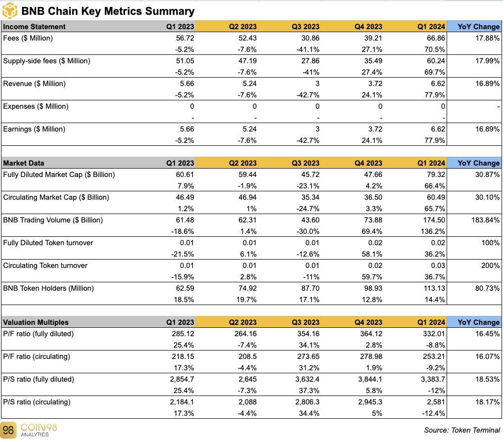Select the Fees ($ Million) row label
The width and height of the screenshot is (504, 442).
(x=28, y=38)
